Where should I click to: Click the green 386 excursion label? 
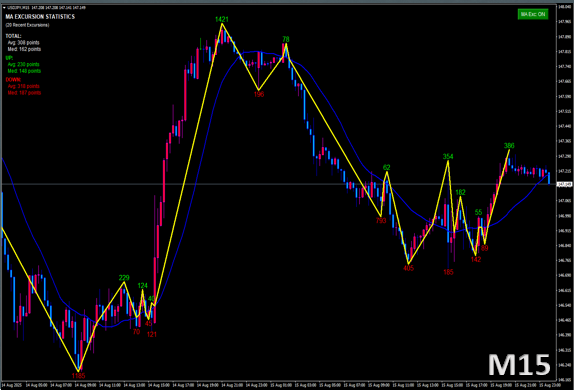[509, 146]
